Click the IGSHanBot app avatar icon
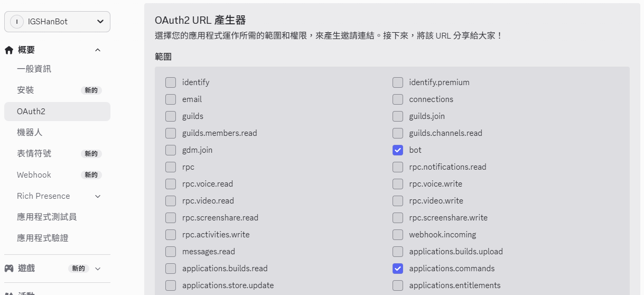This screenshot has width=644, height=295. (x=17, y=22)
